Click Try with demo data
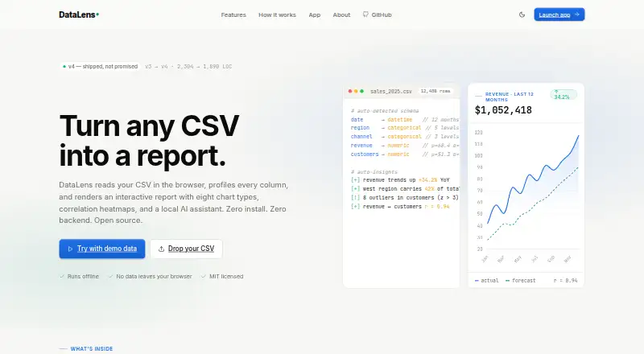The width and height of the screenshot is (644, 354). (x=102, y=249)
